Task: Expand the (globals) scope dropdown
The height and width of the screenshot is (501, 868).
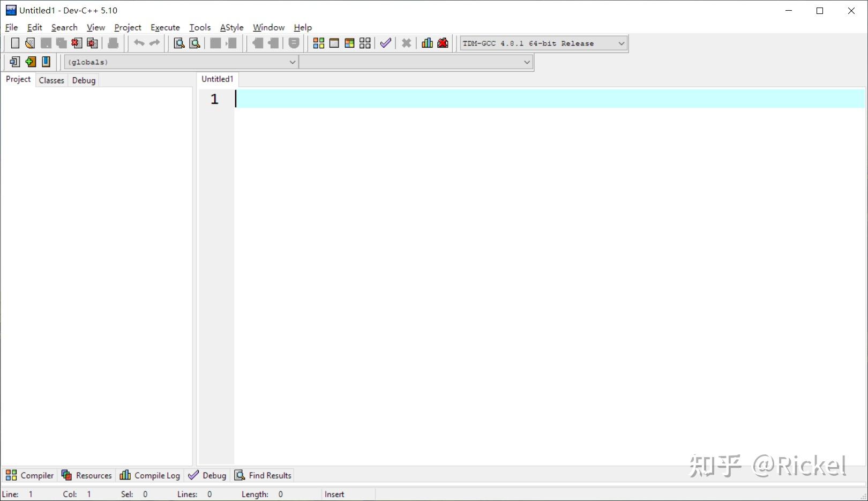Action: tap(181, 62)
